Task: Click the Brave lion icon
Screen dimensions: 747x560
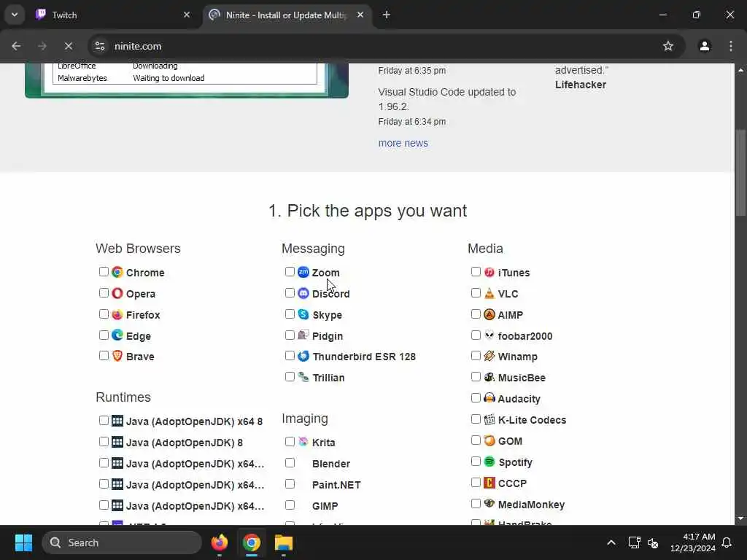Action: click(x=117, y=356)
